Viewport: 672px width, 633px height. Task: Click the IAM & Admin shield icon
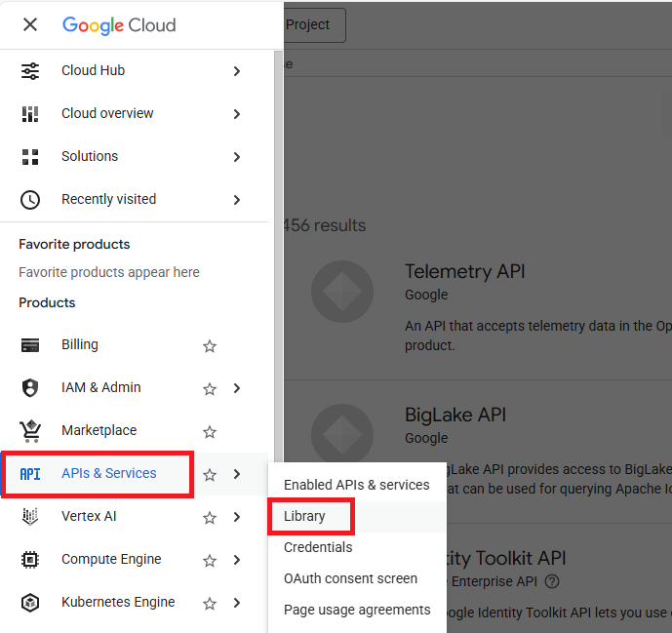30,388
